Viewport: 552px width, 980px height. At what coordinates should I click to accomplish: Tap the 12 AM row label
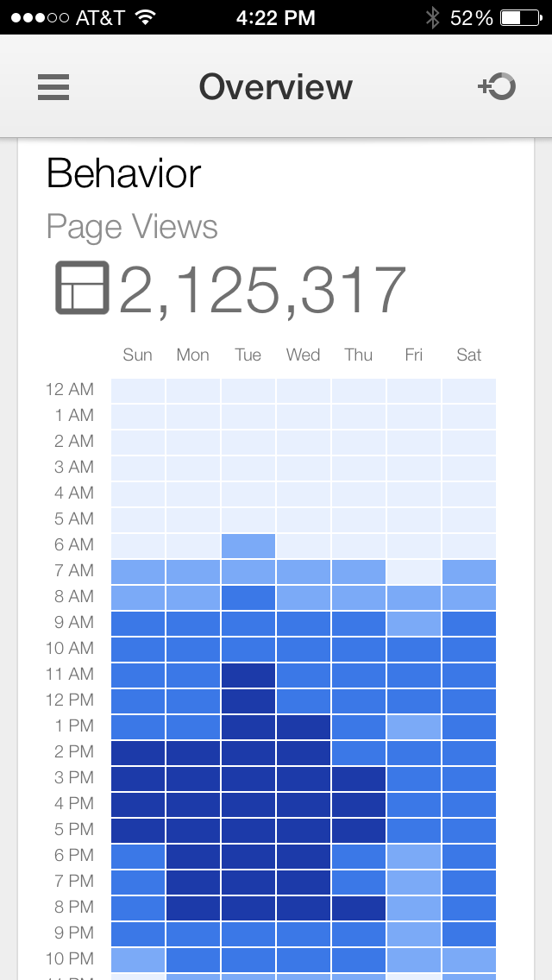(69, 389)
